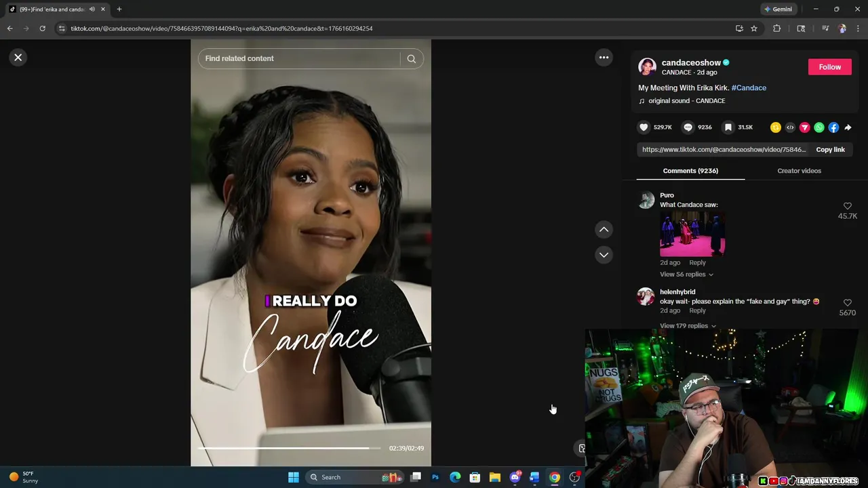Screen dimensions: 868x488
Task: Click the Find related content search field
Action: pyautogui.click(x=299, y=59)
